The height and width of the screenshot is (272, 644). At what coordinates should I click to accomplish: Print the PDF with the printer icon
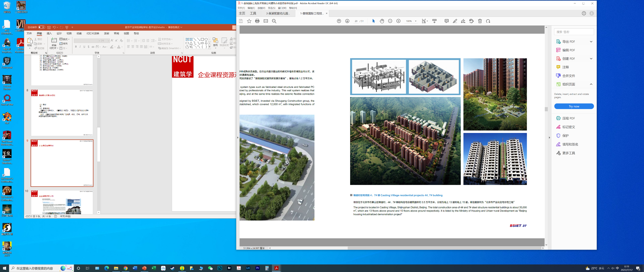click(x=257, y=21)
